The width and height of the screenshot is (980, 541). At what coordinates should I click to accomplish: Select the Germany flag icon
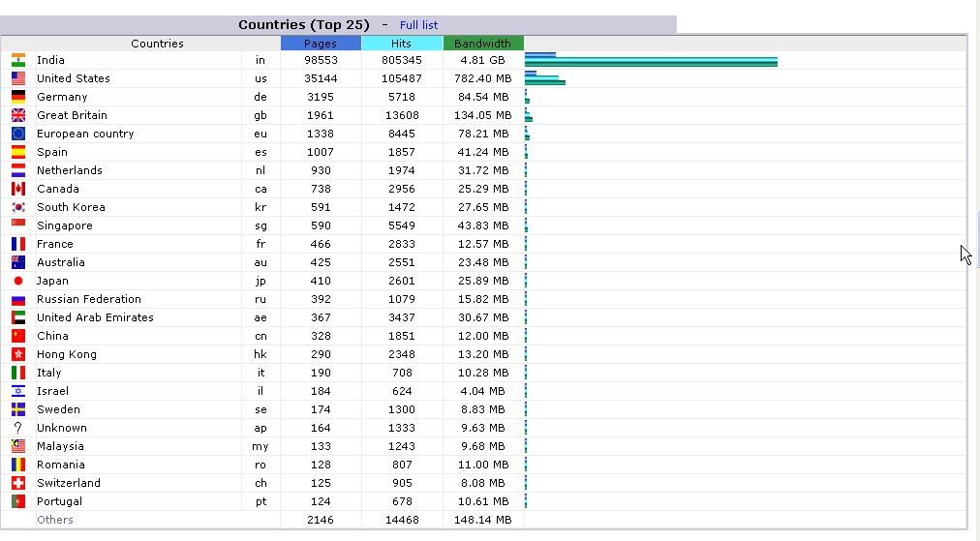point(18,97)
